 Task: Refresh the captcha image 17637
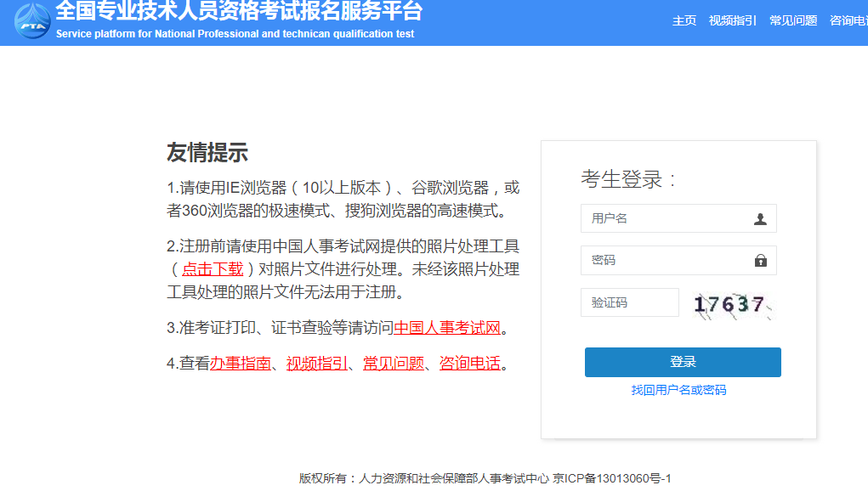[x=732, y=305]
